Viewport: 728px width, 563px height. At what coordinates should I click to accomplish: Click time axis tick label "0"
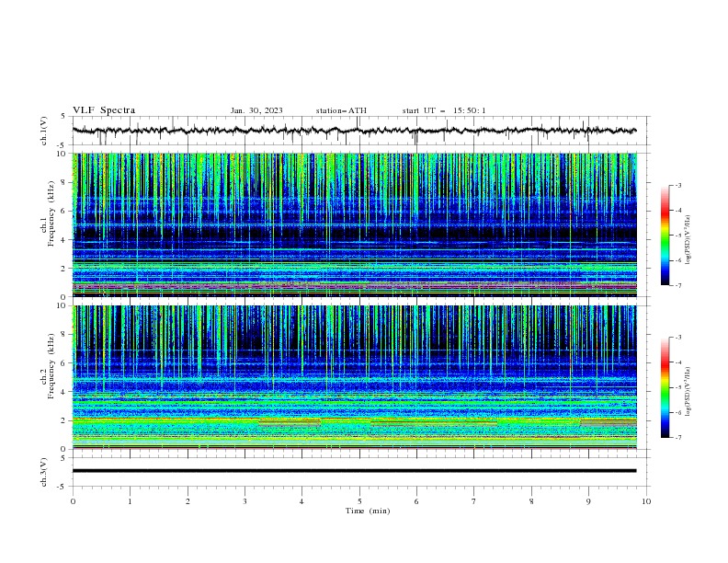73,501
